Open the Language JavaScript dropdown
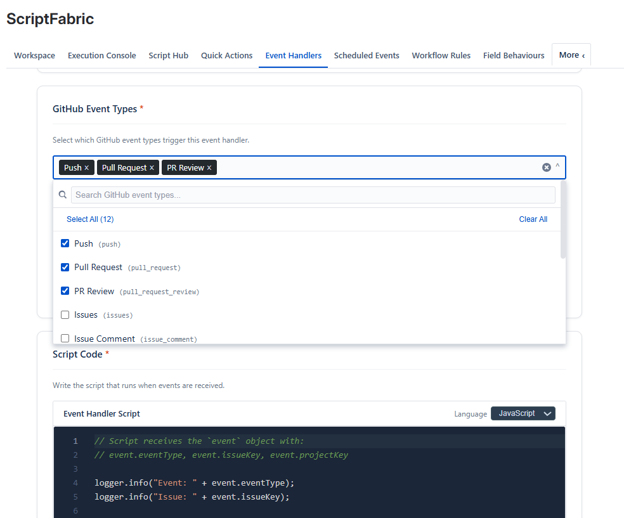 coord(523,413)
